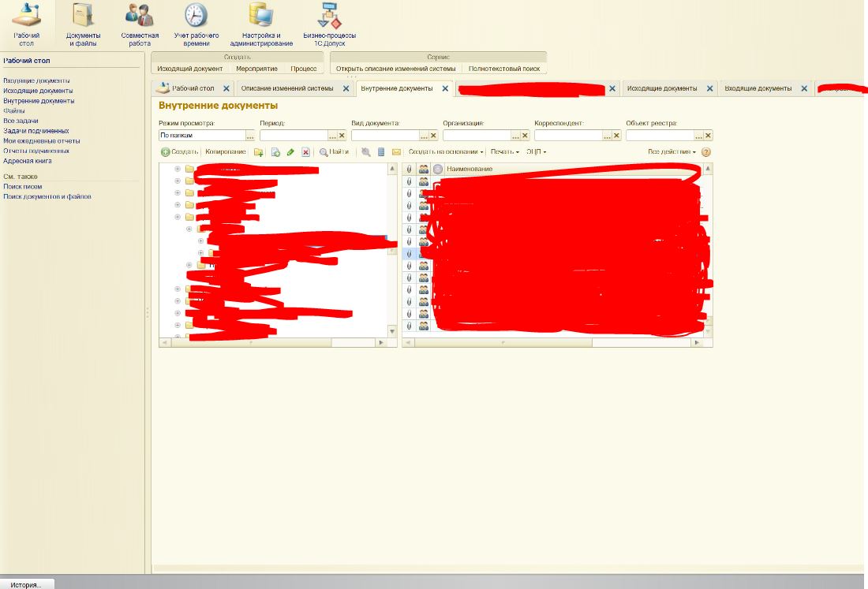Viewport: 868px width, 589px height.
Task: Switch to the Рабочий стол tab
Action: [192, 88]
